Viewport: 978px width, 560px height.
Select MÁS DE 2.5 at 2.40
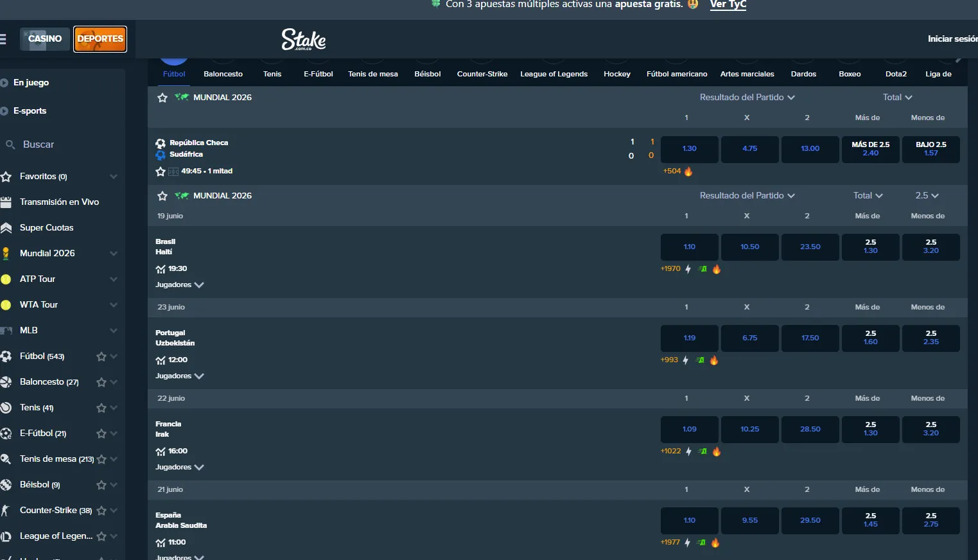point(871,149)
